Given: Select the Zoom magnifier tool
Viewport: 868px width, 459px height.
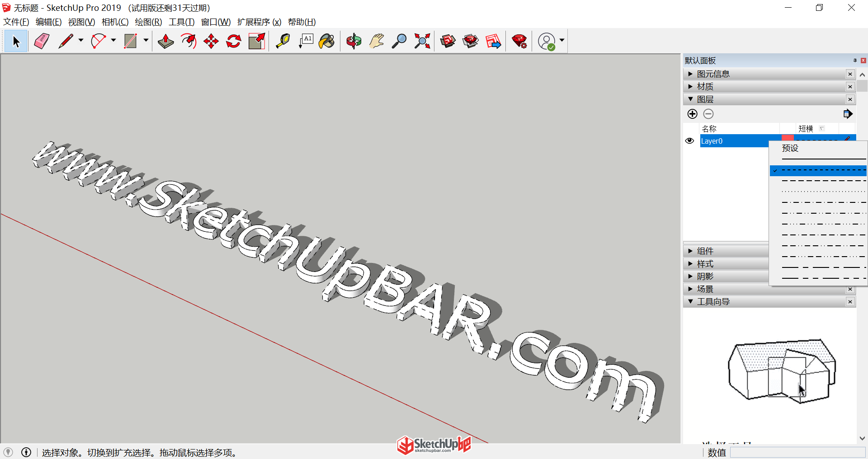Looking at the screenshot, I should (399, 41).
